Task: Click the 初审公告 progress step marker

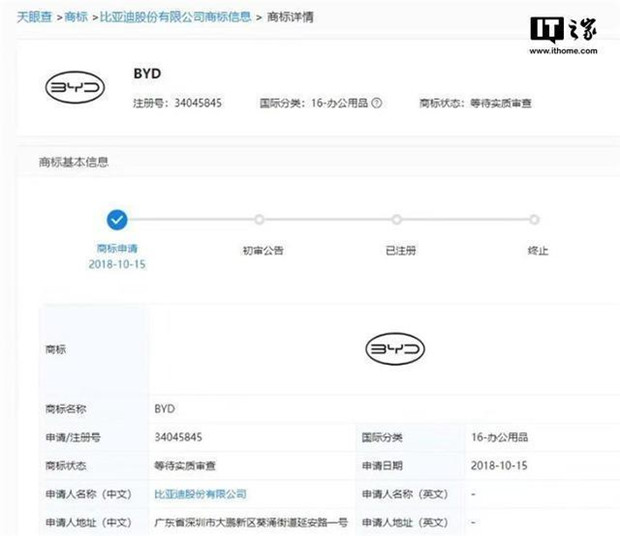Action: (259, 219)
